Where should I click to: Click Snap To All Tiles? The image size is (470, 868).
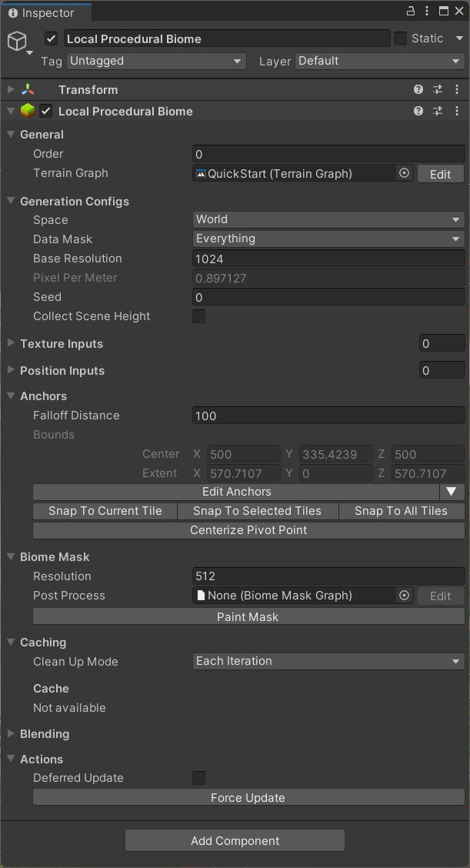[x=402, y=511]
